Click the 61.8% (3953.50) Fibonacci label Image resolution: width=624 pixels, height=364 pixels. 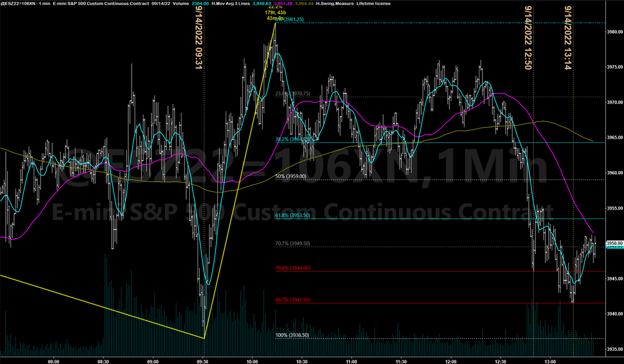tap(293, 215)
